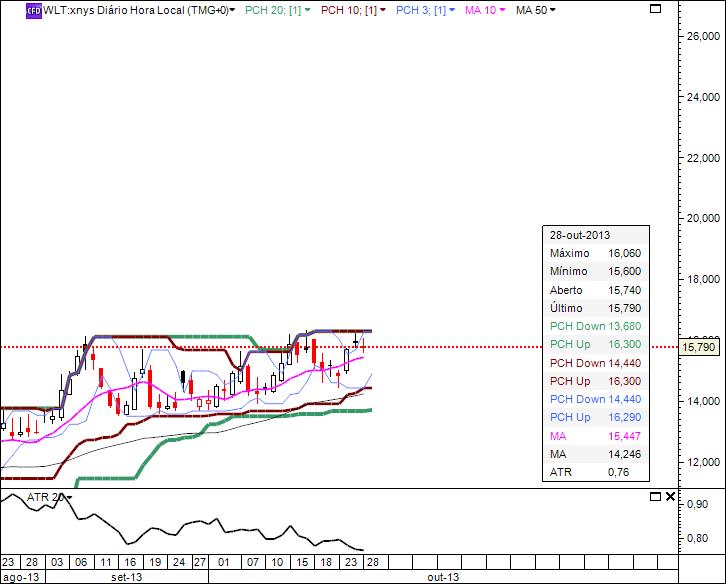
Task: Click black MA 14,246 value
Action: 625,454
